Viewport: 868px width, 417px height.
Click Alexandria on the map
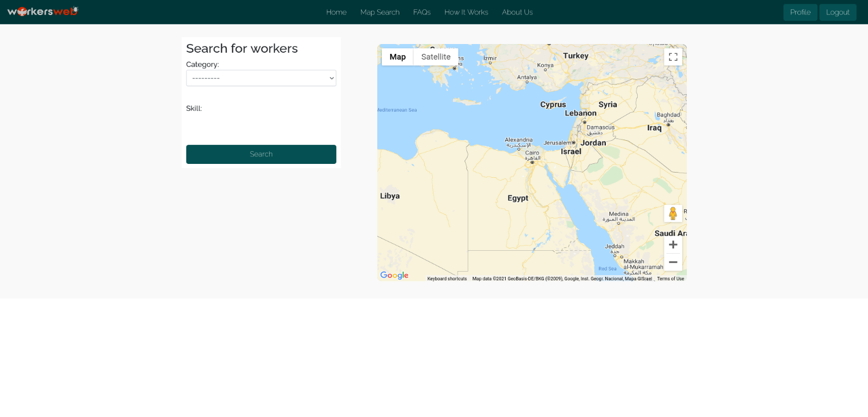[518, 140]
